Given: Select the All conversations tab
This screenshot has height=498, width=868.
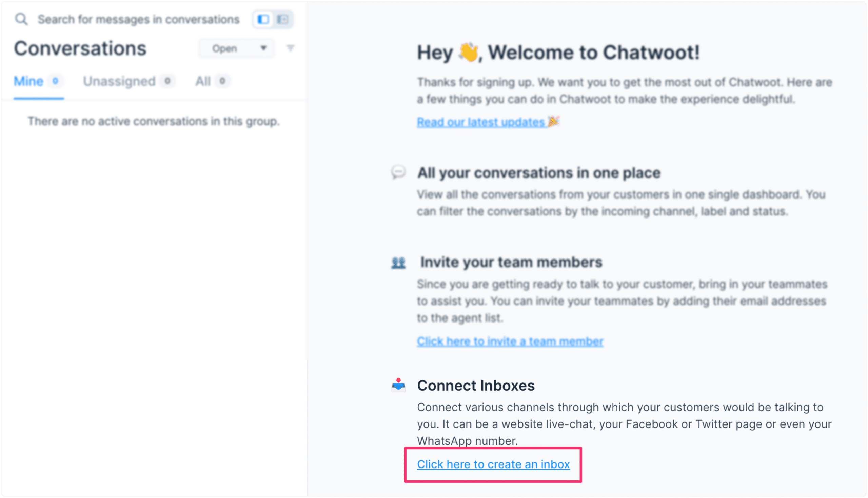Looking at the screenshot, I should 212,81.
